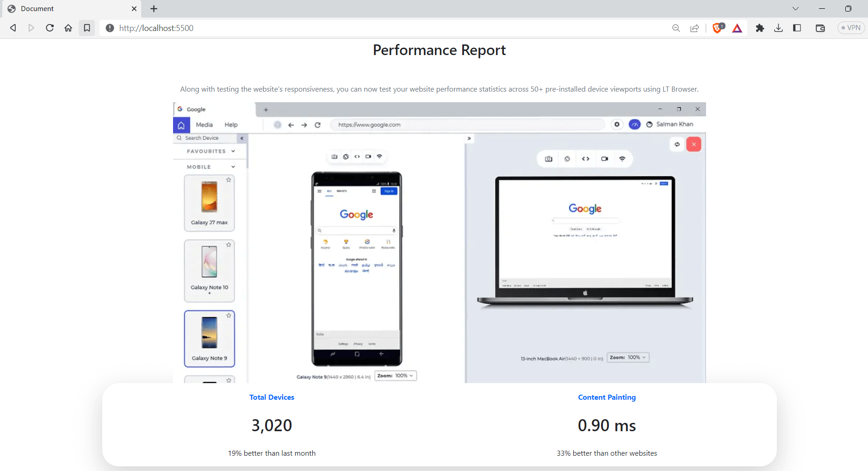The width and height of the screenshot is (868, 471).
Task: Click the share page icon
Action: [694, 28]
